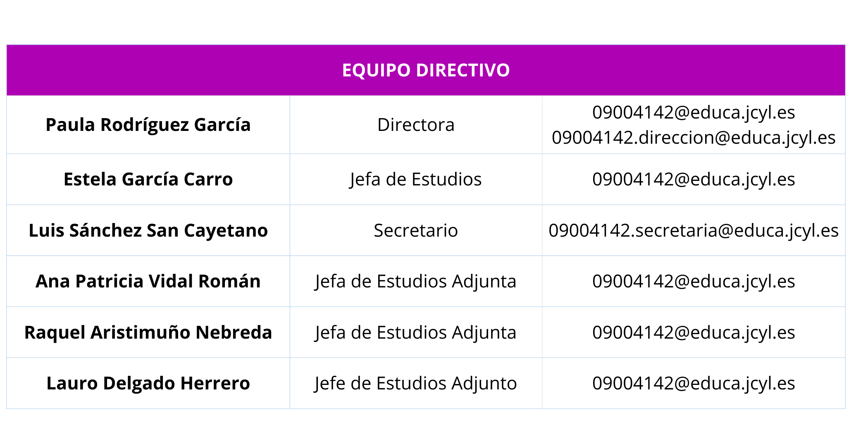Viewport: 868px width, 446px height.
Task: Open Ana Patricia Vidal Román's email address
Action: (694, 281)
